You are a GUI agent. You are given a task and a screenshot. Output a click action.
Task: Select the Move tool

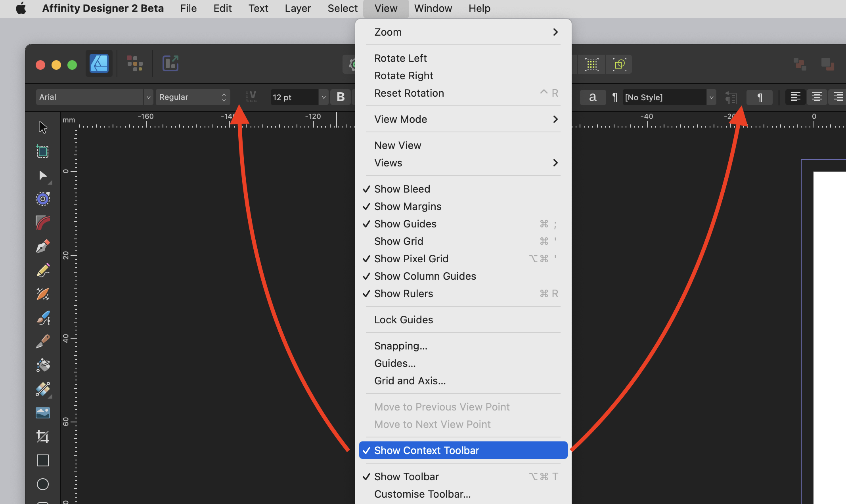[x=42, y=128]
